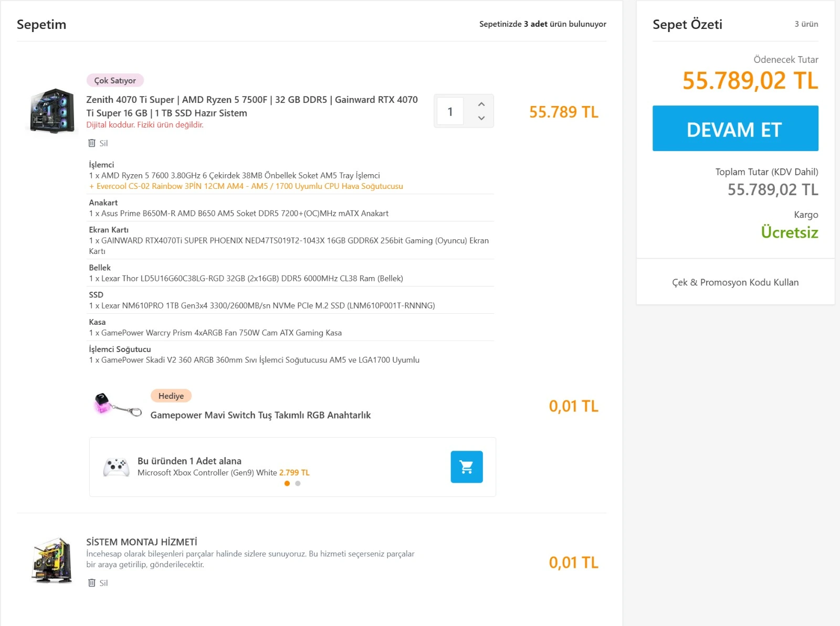
Task: Click the DEVAM ET button
Action: pos(735,129)
